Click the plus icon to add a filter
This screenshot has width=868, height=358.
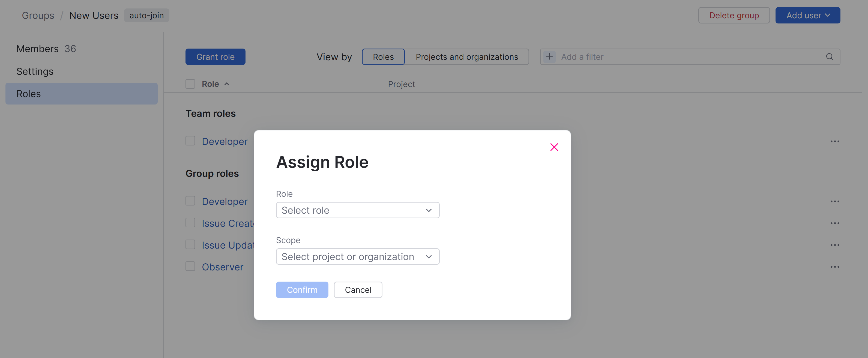click(x=549, y=57)
